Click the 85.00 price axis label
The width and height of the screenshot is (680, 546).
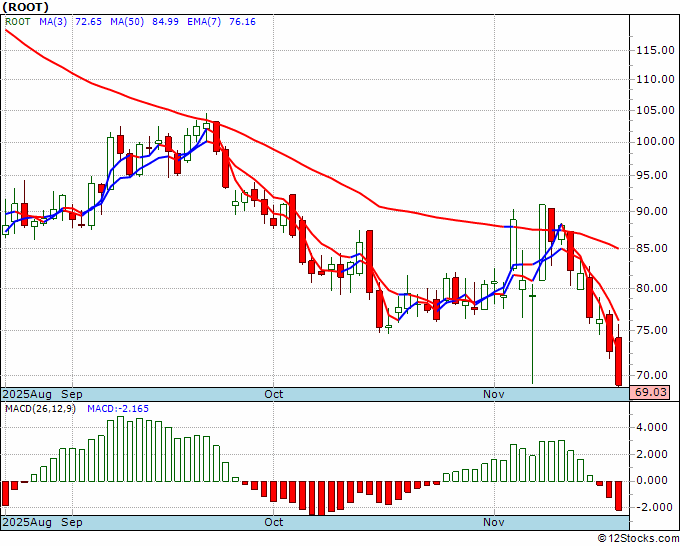(652, 248)
